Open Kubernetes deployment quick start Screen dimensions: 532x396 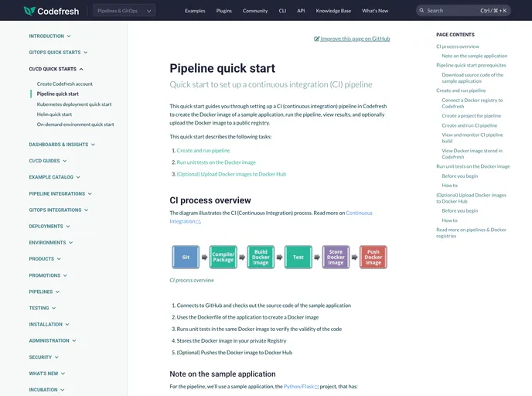tap(74, 104)
